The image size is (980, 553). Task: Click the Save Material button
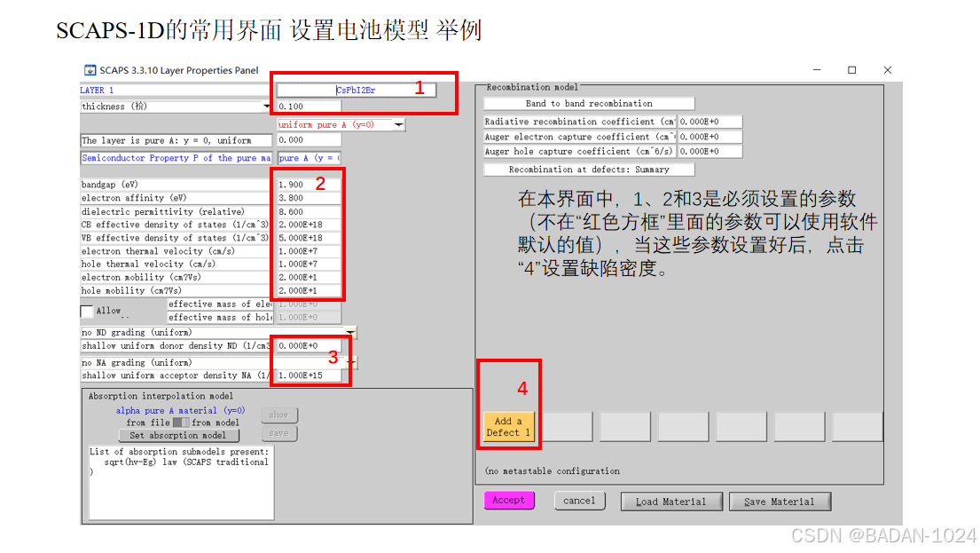point(780,502)
